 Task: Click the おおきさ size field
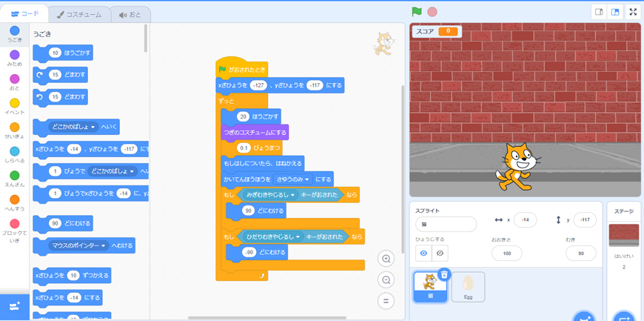click(x=507, y=254)
